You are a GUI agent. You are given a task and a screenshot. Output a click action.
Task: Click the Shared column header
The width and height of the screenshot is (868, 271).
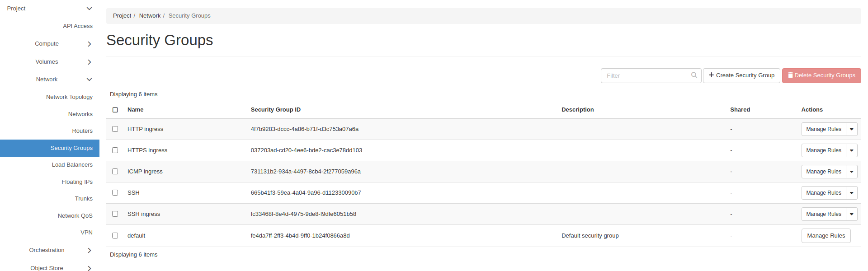(x=740, y=110)
